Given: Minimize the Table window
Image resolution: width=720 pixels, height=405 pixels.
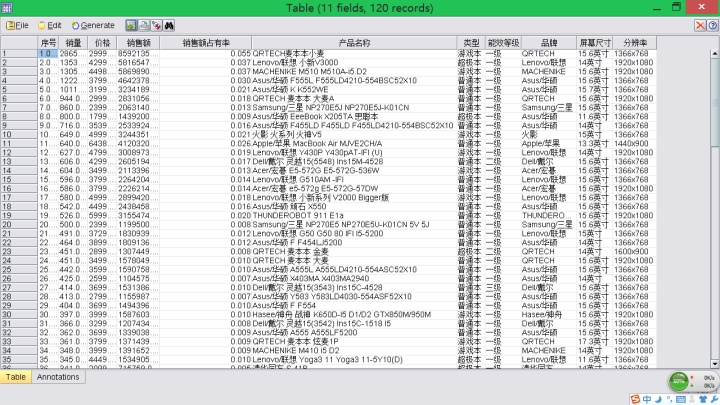Looking at the screenshot, I should click(x=657, y=7).
